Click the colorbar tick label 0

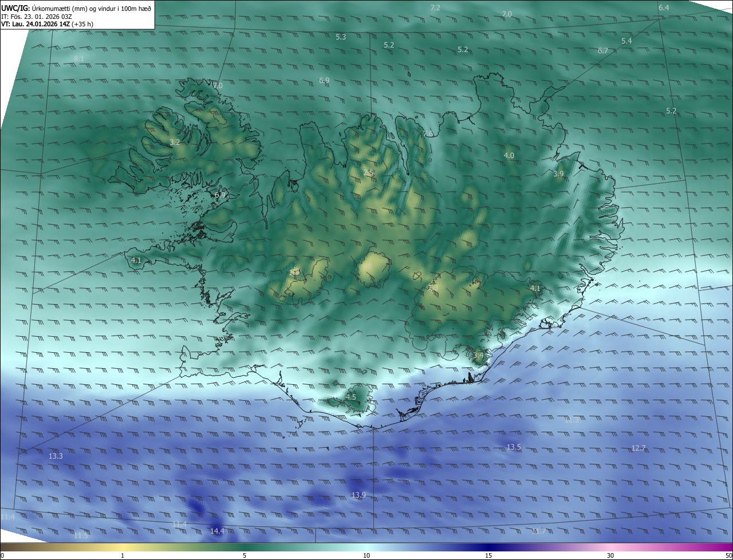click(2, 555)
